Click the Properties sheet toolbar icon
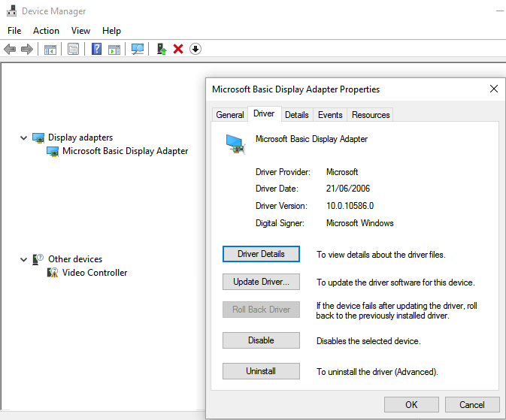 coord(73,50)
